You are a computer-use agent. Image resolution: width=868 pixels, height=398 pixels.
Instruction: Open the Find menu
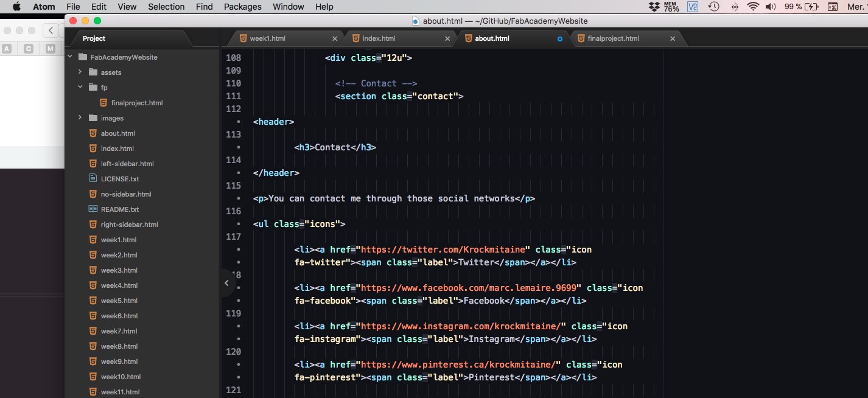click(205, 7)
